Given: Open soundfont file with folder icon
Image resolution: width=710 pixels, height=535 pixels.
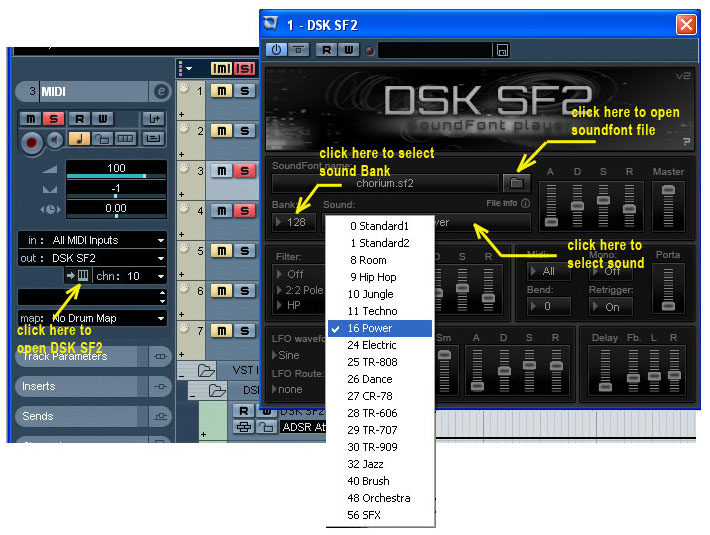Looking at the screenshot, I should point(516,183).
